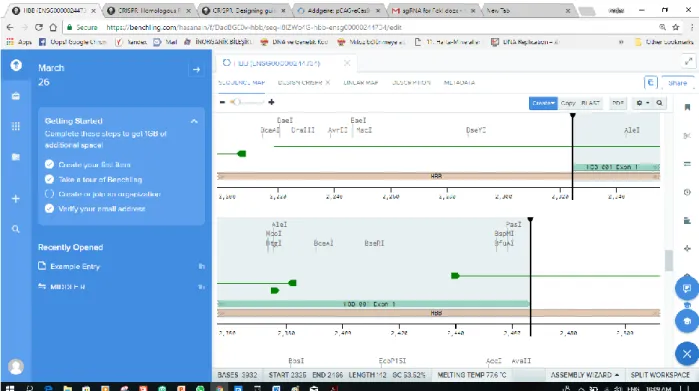Collapse the Getting Started panel chevron

point(194,121)
